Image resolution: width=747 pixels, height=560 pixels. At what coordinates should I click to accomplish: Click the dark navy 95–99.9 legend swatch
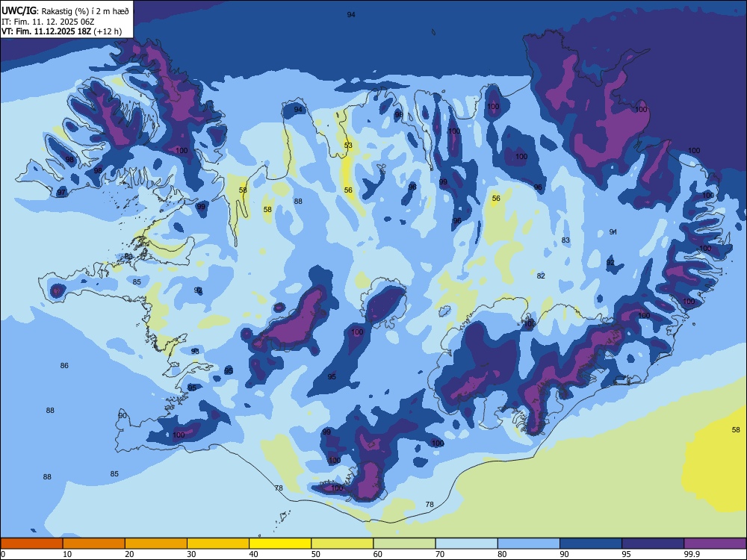[653, 544]
